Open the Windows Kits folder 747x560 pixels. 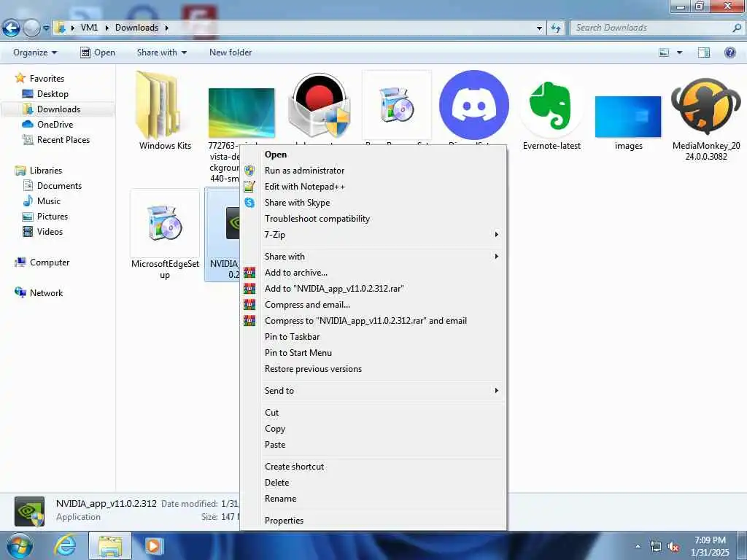[x=160, y=105]
